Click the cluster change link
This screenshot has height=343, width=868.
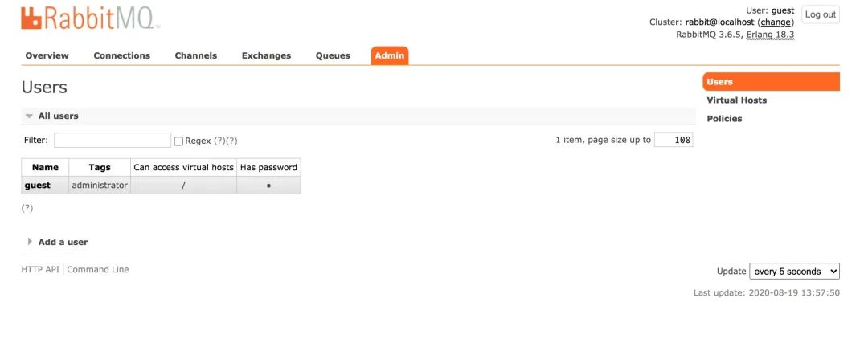point(775,22)
